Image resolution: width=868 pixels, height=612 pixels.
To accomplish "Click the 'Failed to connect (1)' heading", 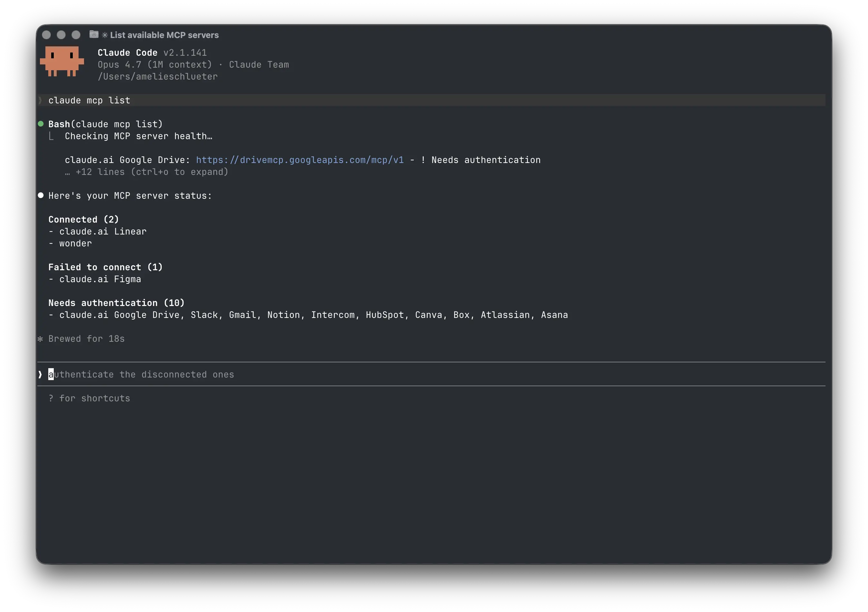I will coord(106,267).
